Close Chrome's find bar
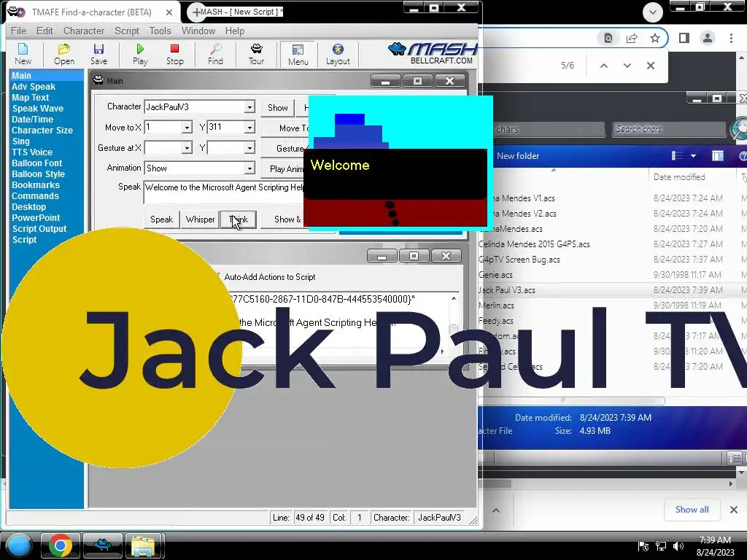Image resolution: width=747 pixels, height=560 pixels. click(650, 66)
